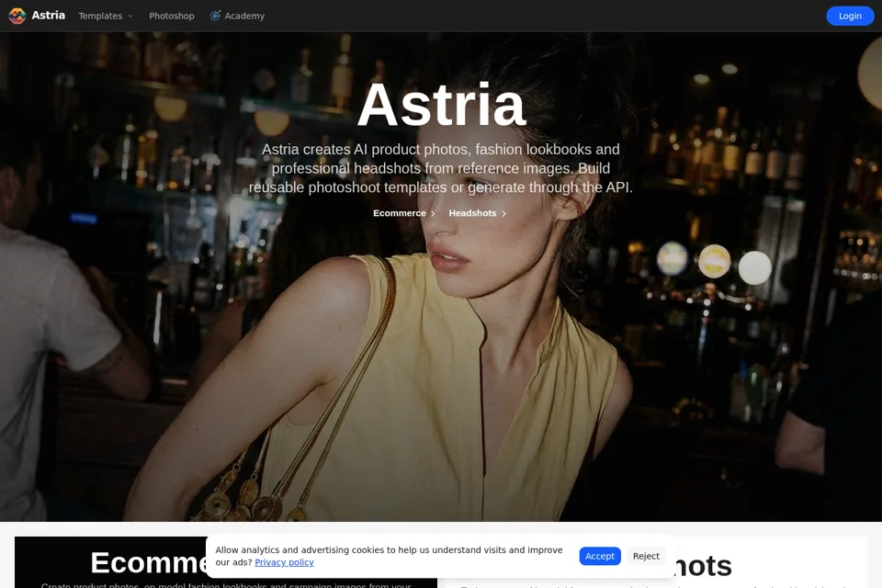
Task: Click the hero description paragraph text
Action: coord(441,168)
